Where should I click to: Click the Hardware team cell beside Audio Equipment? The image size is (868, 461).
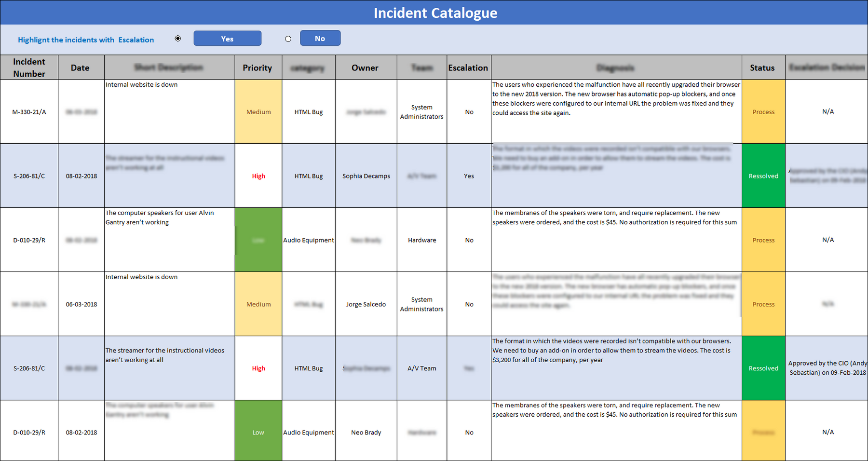(422, 240)
